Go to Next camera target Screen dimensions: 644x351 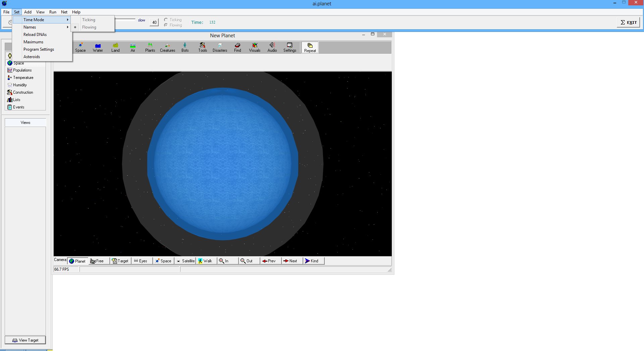pos(292,261)
